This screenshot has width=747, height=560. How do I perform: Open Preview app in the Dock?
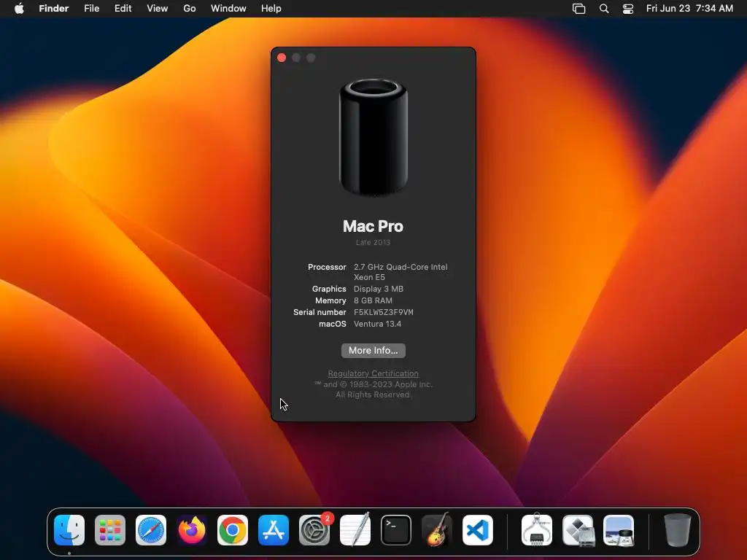point(619,530)
